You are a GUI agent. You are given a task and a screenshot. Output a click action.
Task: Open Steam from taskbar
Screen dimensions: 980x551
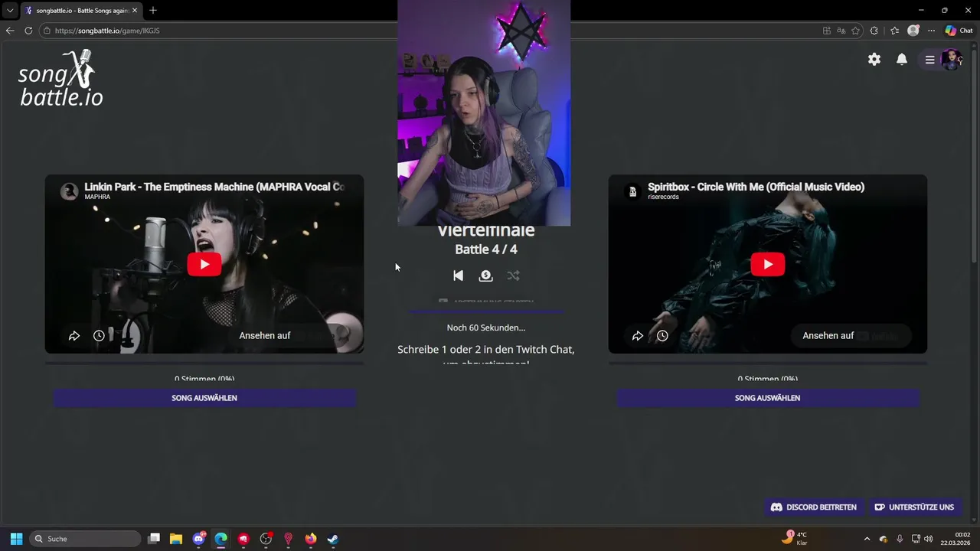pos(333,539)
